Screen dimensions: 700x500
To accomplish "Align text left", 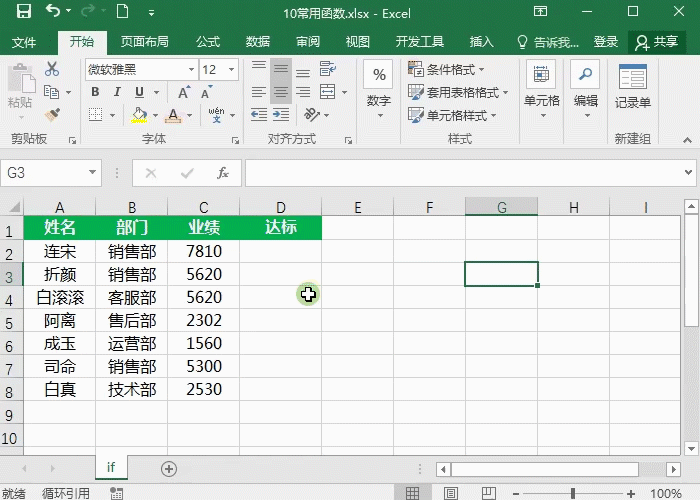I will coord(259,92).
